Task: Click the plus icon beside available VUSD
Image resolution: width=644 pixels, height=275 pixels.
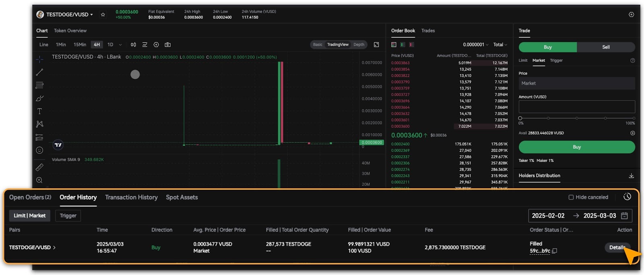Action: pyautogui.click(x=632, y=133)
